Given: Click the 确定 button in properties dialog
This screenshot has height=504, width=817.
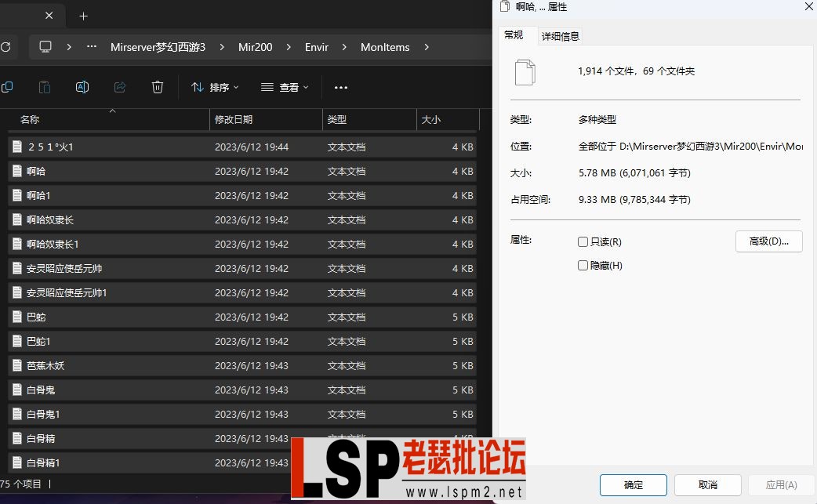Looking at the screenshot, I should tap(633, 484).
